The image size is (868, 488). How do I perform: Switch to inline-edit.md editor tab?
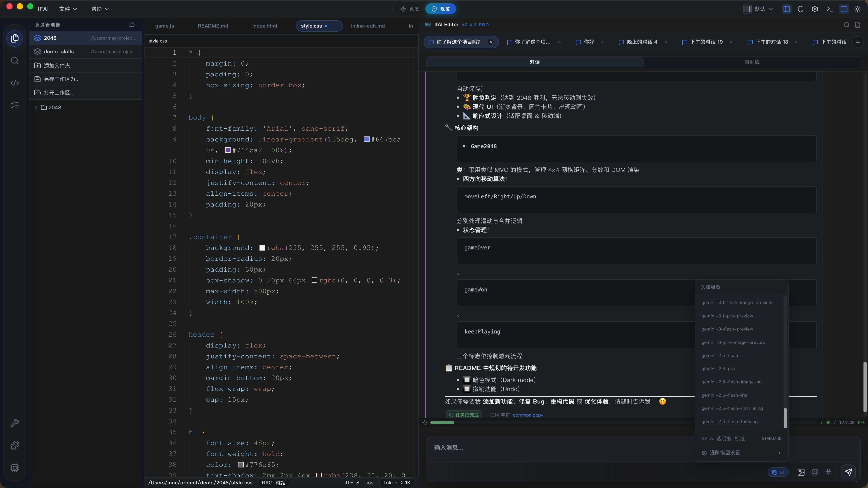(368, 26)
